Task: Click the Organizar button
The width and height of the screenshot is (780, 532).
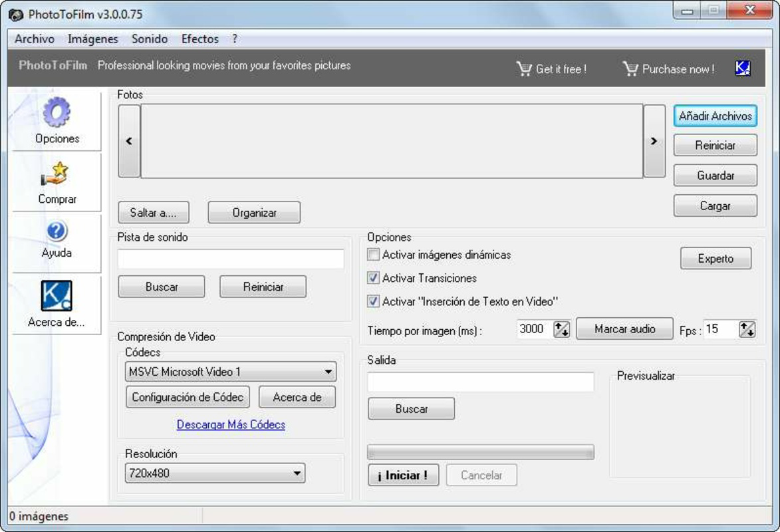Action: tap(254, 213)
